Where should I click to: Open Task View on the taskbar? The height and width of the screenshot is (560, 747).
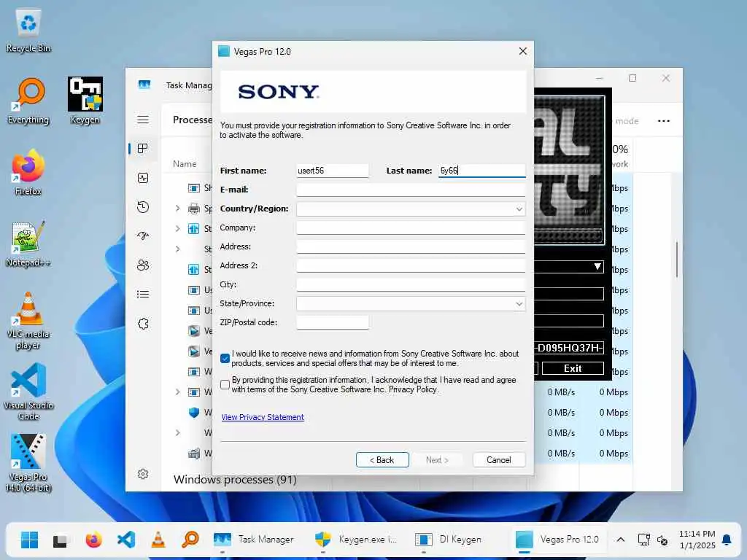click(60, 540)
